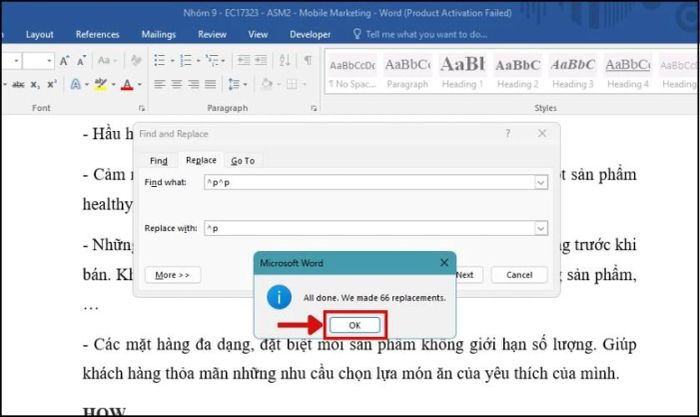
Task: Open the Font dialog launcher
Action: (x=142, y=108)
